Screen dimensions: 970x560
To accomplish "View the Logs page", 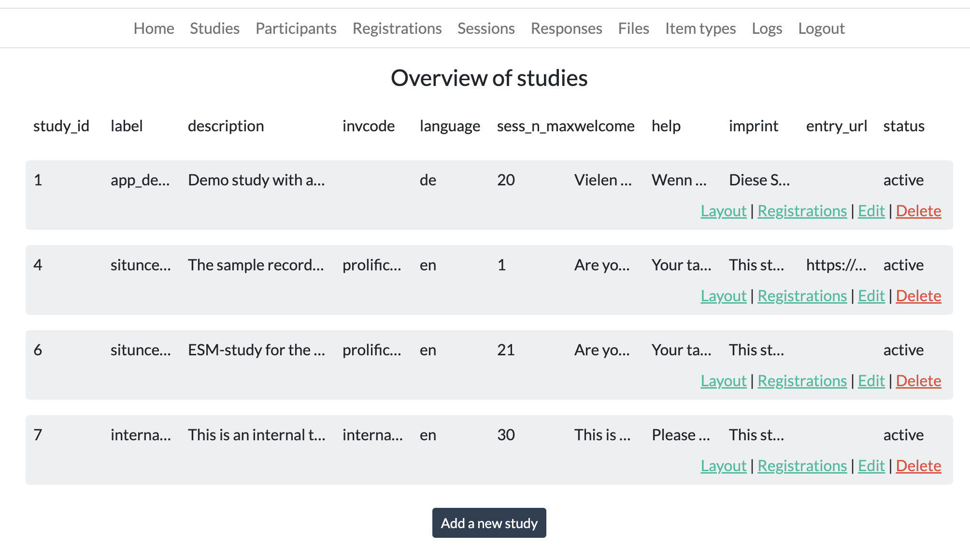I will click(x=767, y=28).
